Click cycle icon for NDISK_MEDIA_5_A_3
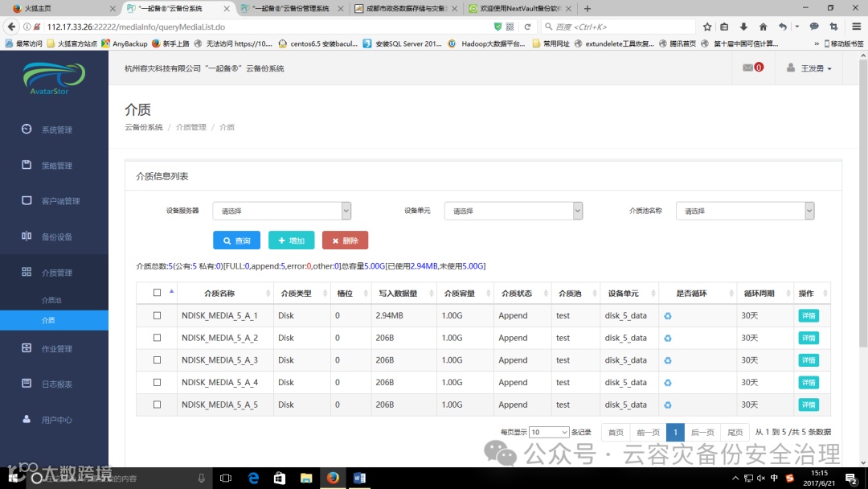This screenshot has width=868, height=489. [668, 360]
